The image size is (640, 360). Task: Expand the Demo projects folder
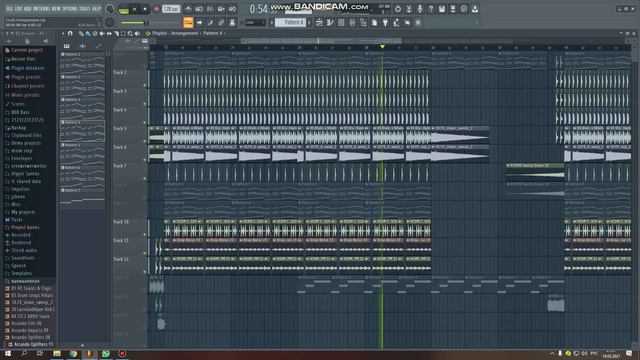coord(26,143)
